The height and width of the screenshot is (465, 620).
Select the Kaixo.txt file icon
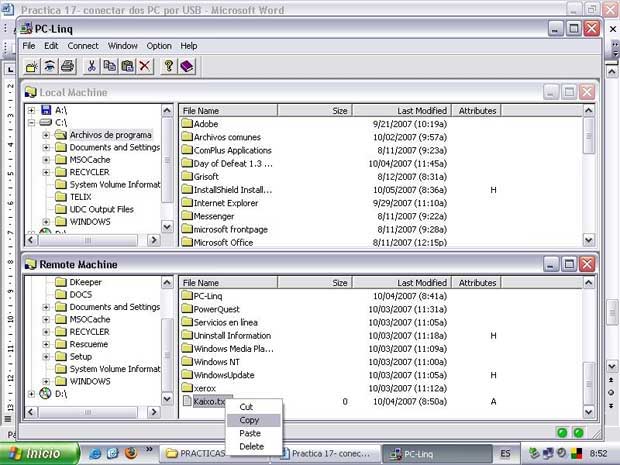click(x=187, y=401)
